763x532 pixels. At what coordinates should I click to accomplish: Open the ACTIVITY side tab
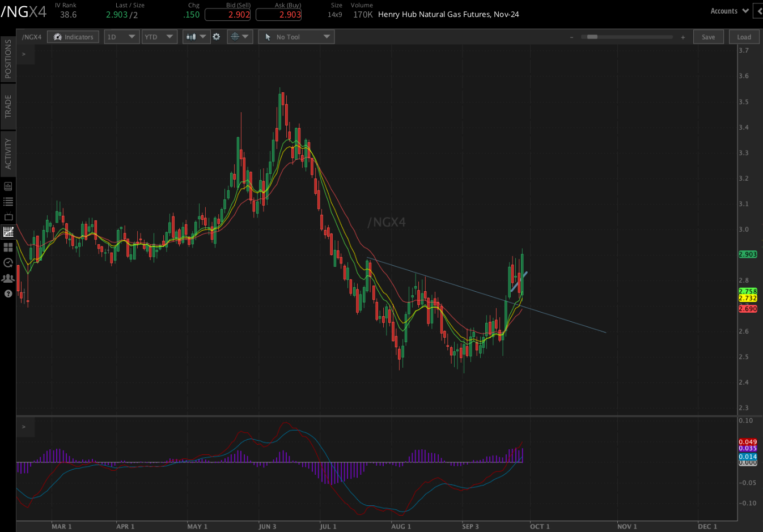coord(8,154)
